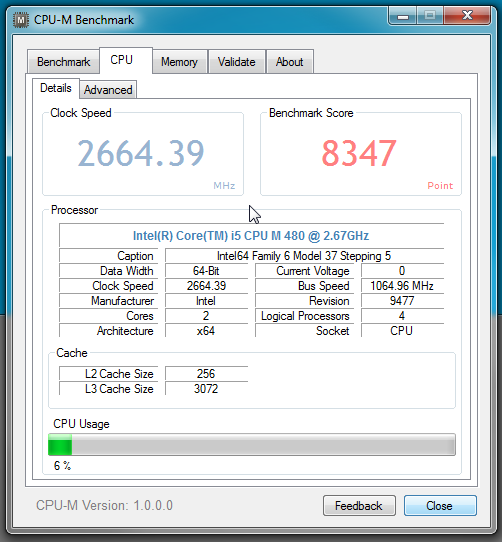Image resolution: width=502 pixels, height=542 pixels.
Task: Click the Clock Speed table value 2664.39
Action: tap(206, 286)
